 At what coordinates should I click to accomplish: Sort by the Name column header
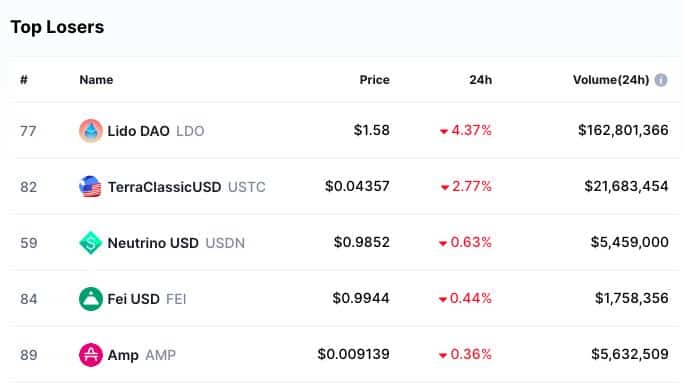pyautogui.click(x=96, y=80)
